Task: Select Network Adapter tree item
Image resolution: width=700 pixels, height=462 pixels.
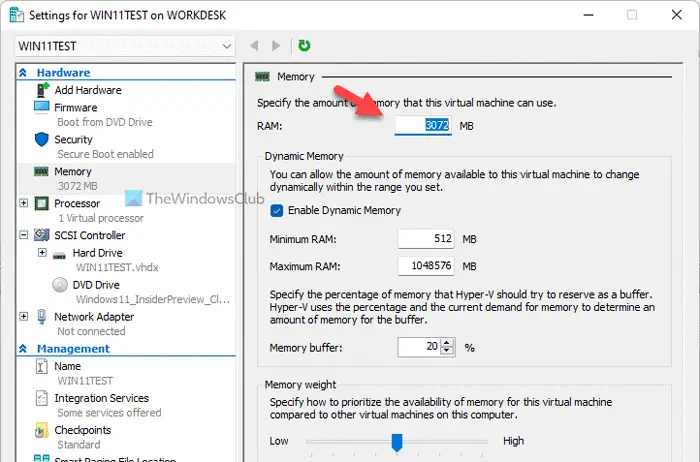Action: pyautogui.click(x=94, y=317)
